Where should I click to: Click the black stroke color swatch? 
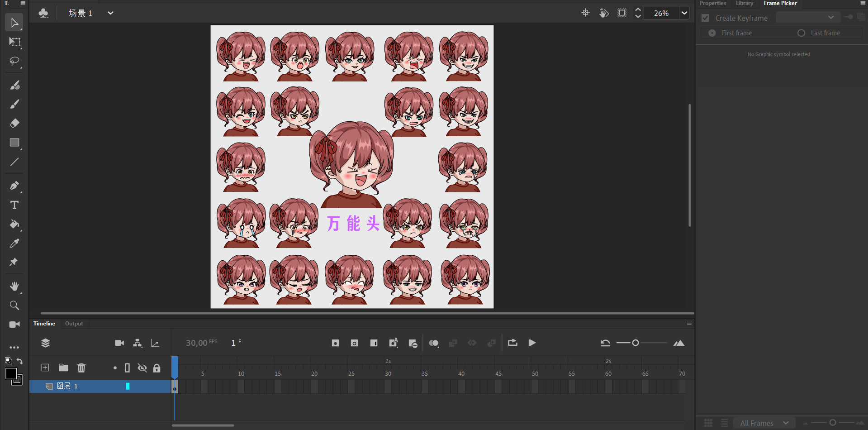(11, 373)
